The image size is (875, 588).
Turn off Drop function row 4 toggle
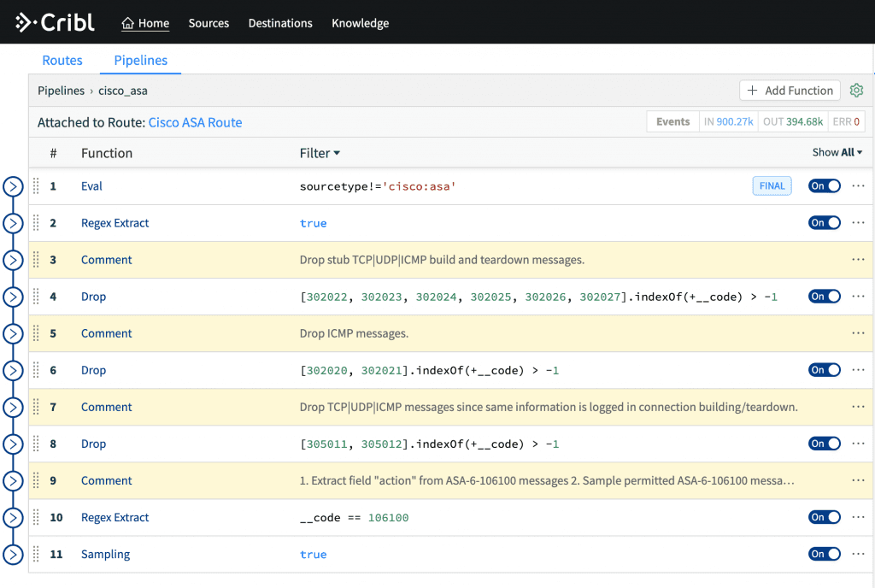824,297
